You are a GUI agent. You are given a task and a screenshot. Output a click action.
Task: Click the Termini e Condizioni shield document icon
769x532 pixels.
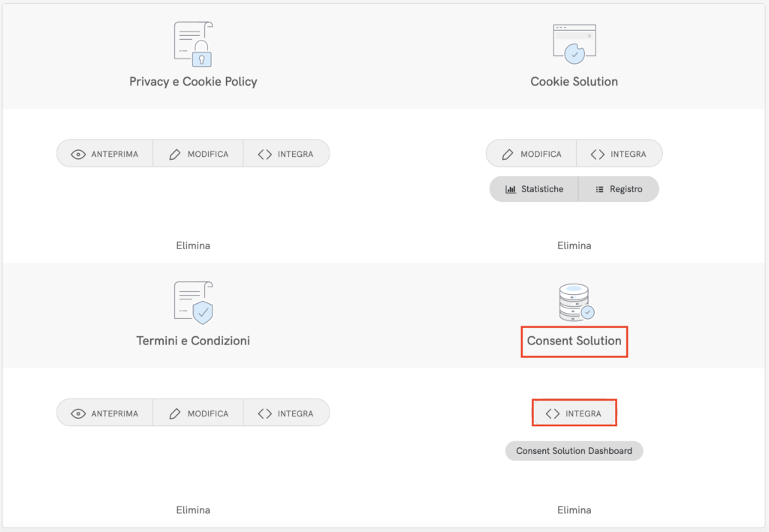point(193,303)
